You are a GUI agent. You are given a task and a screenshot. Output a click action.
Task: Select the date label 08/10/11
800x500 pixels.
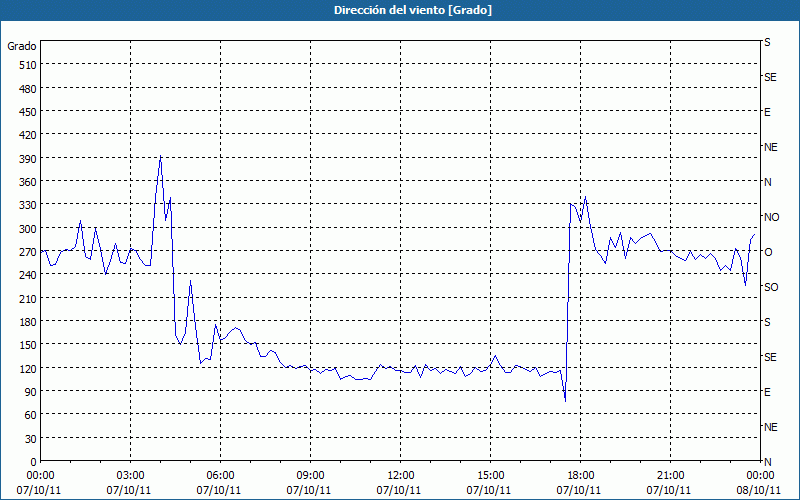tap(760, 490)
